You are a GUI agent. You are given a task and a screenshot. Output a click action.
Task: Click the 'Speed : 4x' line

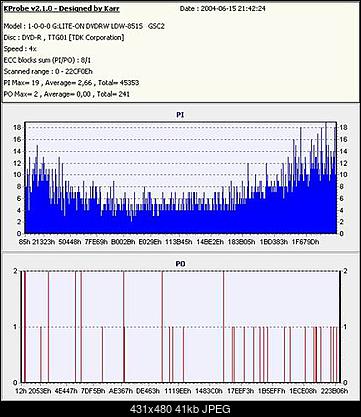coord(20,49)
